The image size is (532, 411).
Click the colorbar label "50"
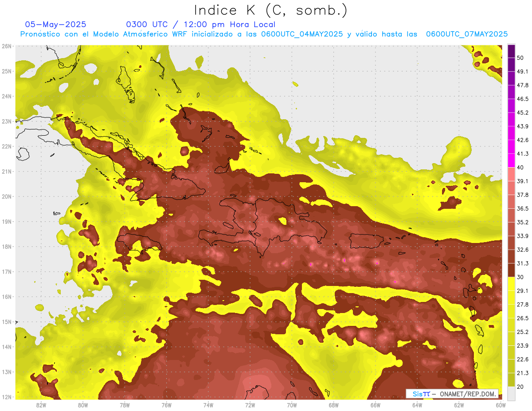click(x=520, y=58)
